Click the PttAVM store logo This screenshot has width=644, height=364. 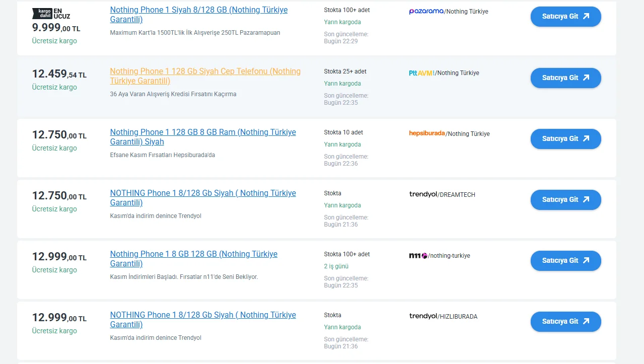point(421,73)
